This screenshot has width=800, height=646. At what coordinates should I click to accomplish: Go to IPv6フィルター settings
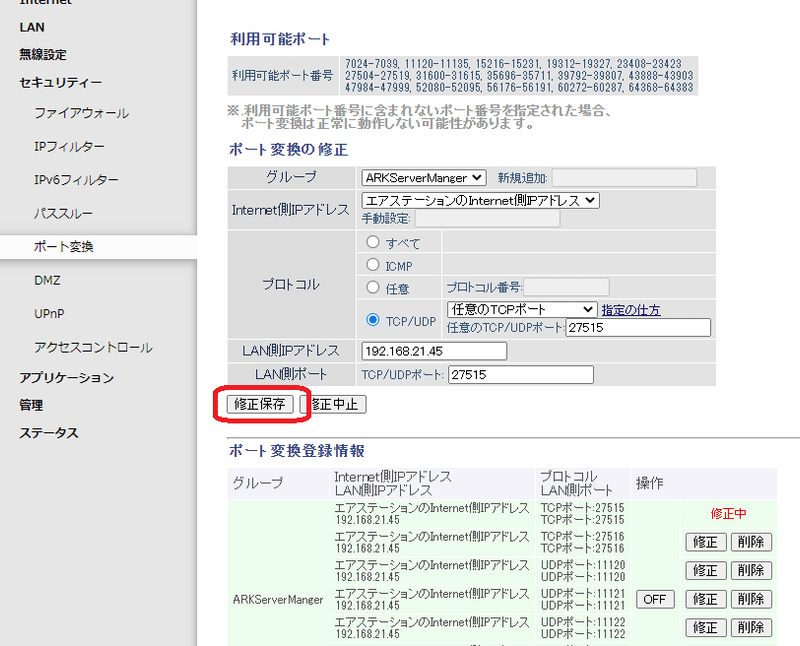tap(76, 180)
